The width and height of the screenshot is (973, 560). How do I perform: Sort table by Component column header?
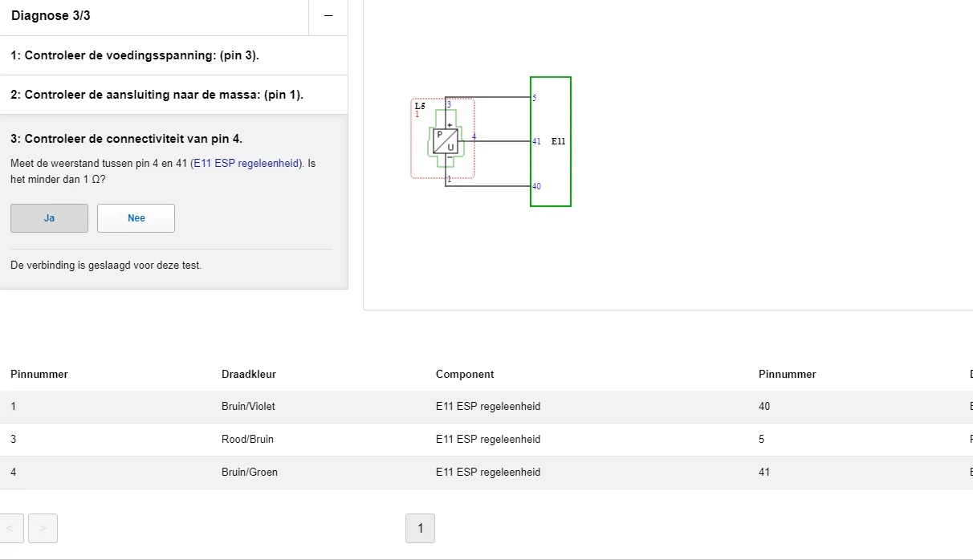point(465,375)
